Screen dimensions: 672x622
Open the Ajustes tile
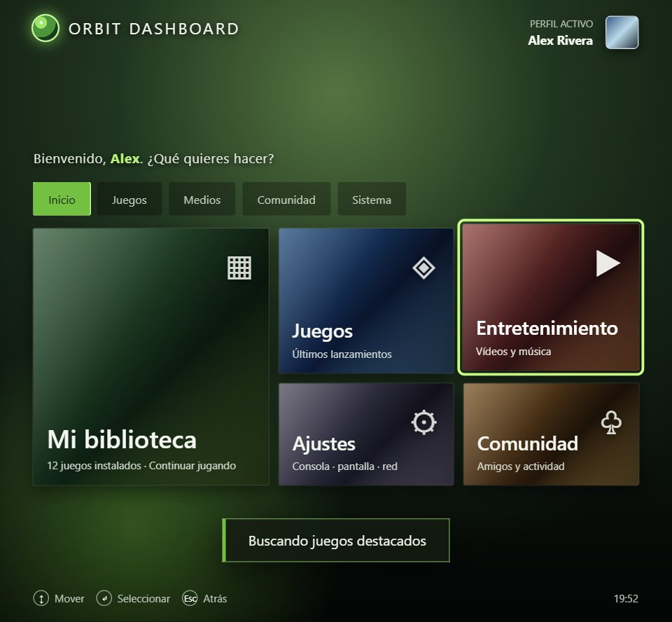366,434
